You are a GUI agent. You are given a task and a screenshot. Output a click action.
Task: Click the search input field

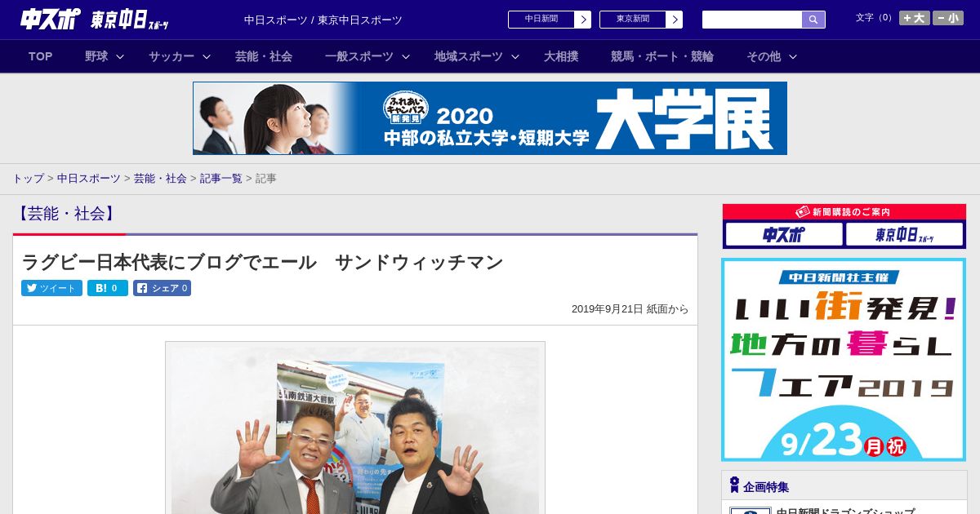point(752,20)
